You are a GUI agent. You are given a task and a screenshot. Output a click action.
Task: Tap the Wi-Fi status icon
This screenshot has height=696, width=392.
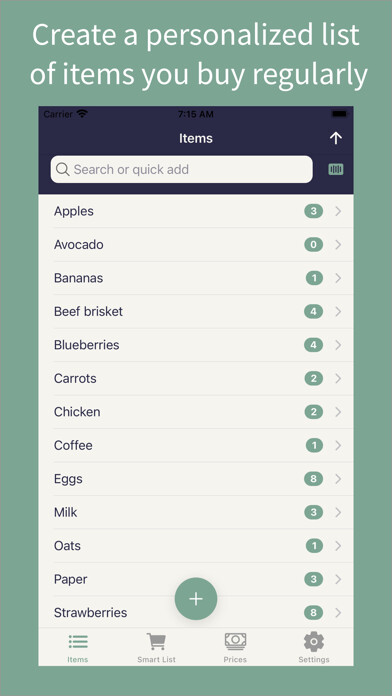82,114
